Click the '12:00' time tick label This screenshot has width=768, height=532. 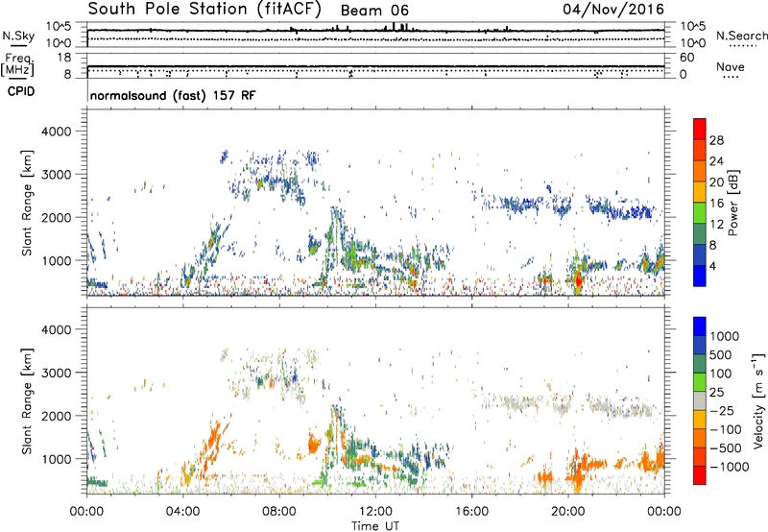coord(375,512)
